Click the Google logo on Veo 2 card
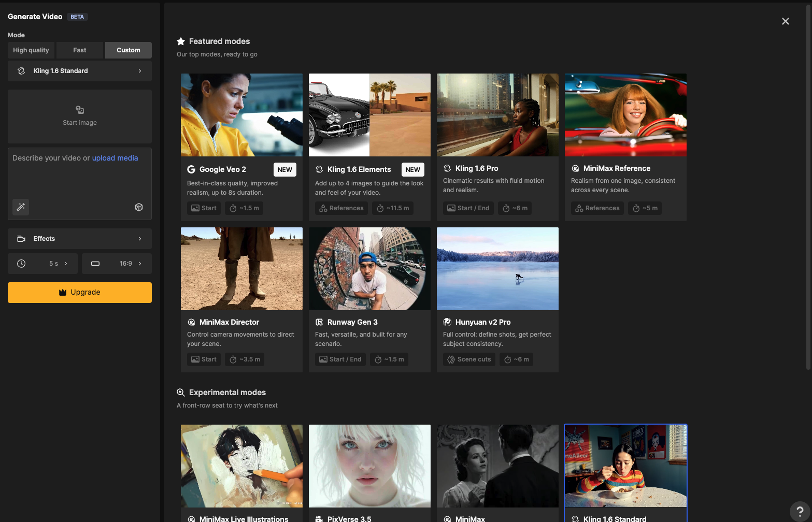Screen dimensions: 812x522 [191, 169]
